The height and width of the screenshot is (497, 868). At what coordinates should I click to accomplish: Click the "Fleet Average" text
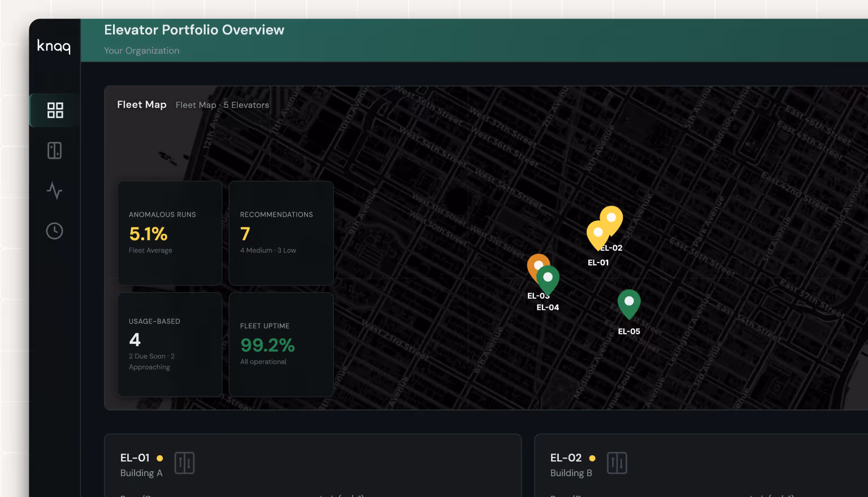tap(150, 251)
